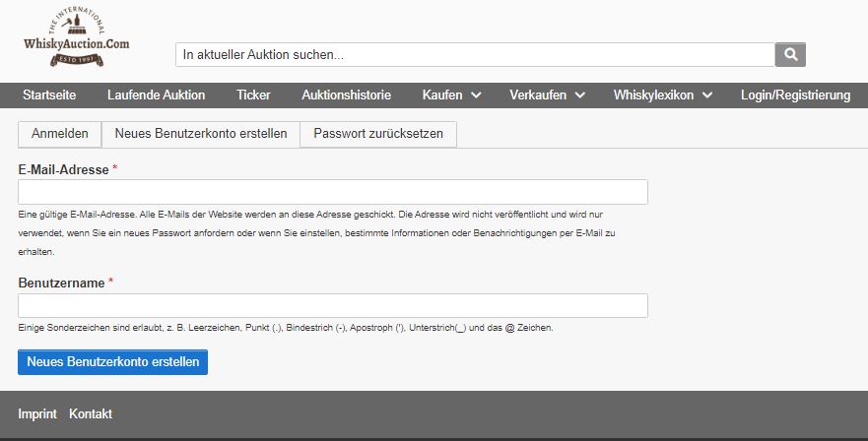Open the Kontakt footer link
Viewport: 868px width, 441px height.
click(x=91, y=414)
